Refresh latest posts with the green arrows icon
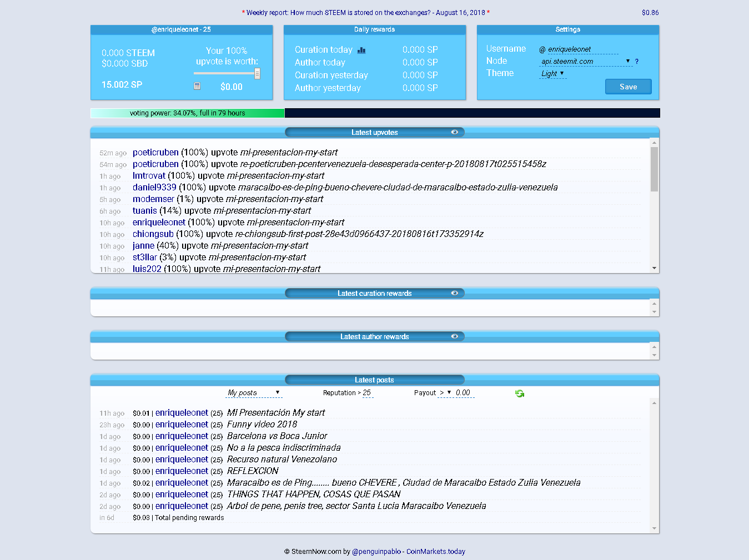The height and width of the screenshot is (560, 749). coord(520,393)
